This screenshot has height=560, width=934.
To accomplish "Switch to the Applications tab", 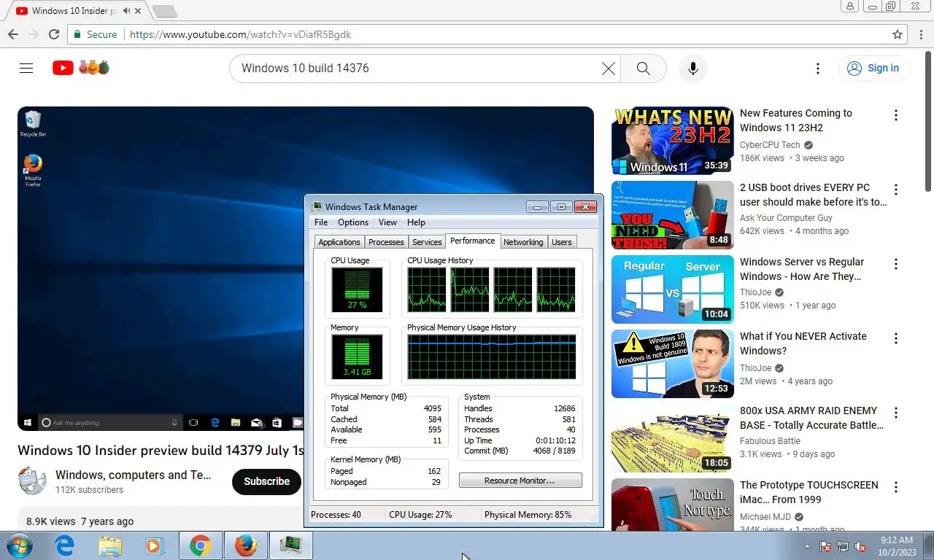I will (x=339, y=242).
